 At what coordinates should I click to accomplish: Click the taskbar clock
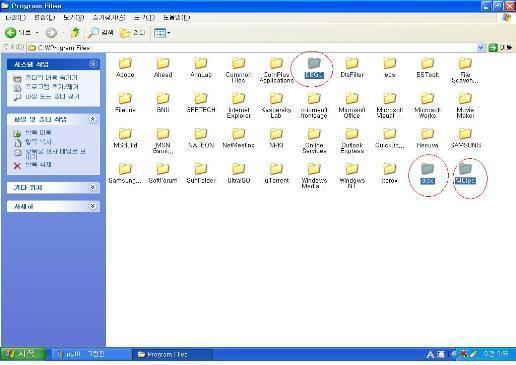click(497, 354)
